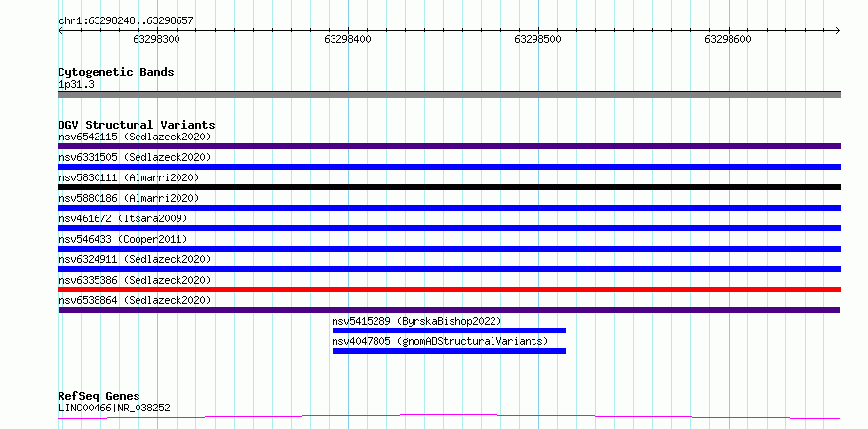Select the blue bar under nsv546433
The image size is (868, 429).
pos(449,249)
